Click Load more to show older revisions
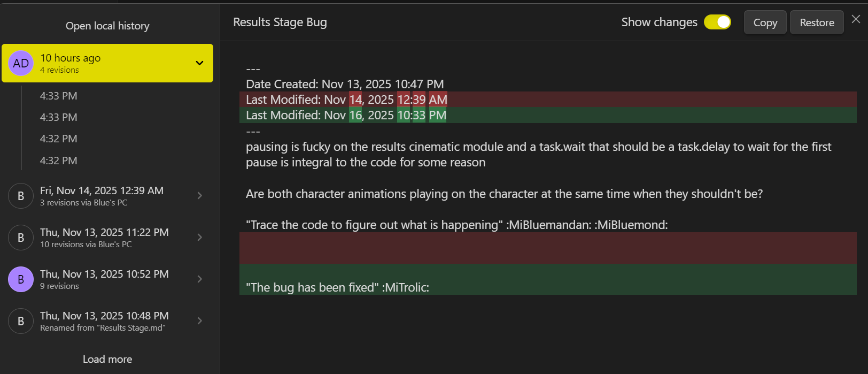The height and width of the screenshot is (374, 868). pyautogui.click(x=107, y=359)
